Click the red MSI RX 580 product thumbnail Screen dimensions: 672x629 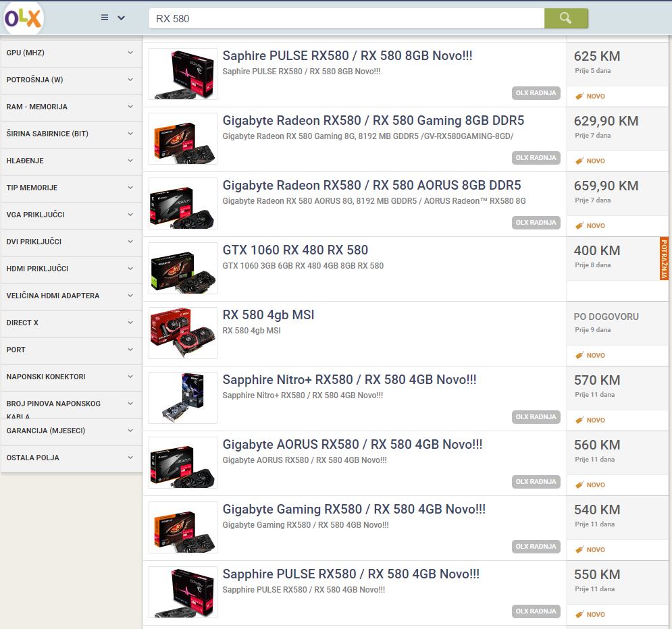point(183,334)
